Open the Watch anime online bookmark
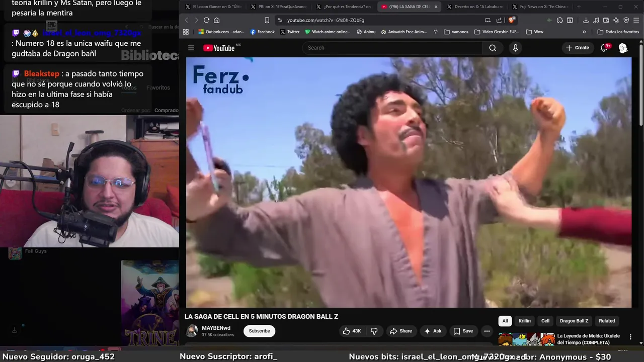The image size is (644, 362). tap(328, 32)
